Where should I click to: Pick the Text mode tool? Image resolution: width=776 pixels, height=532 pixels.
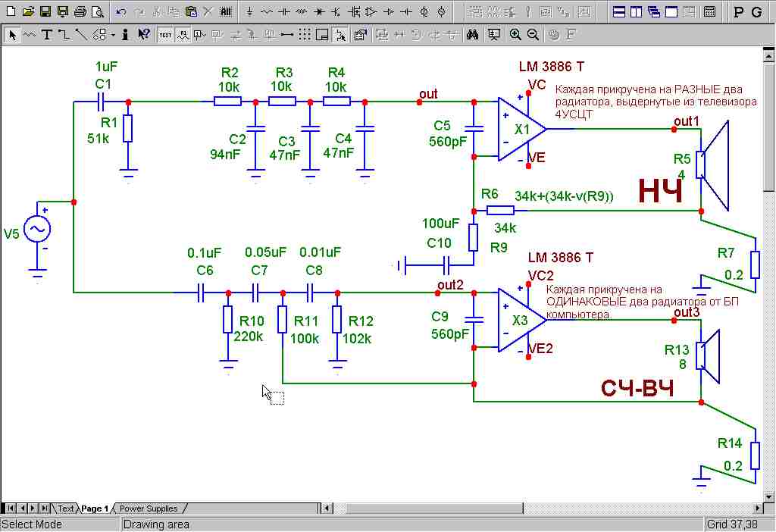(46, 35)
